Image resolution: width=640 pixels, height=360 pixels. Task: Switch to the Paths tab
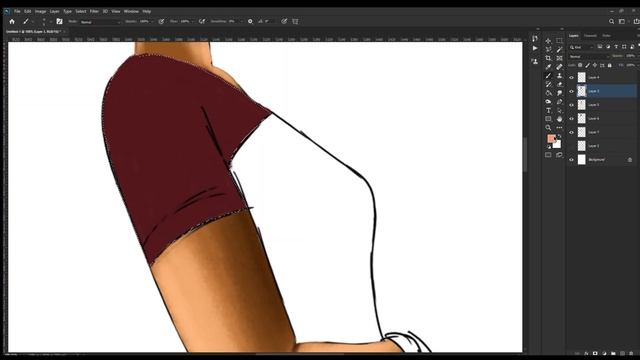click(607, 36)
